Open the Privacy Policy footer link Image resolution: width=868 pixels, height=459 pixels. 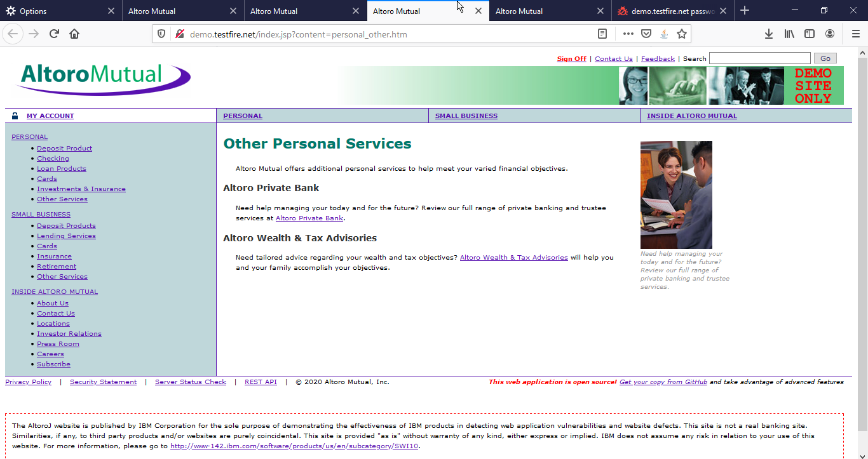(x=28, y=382)
